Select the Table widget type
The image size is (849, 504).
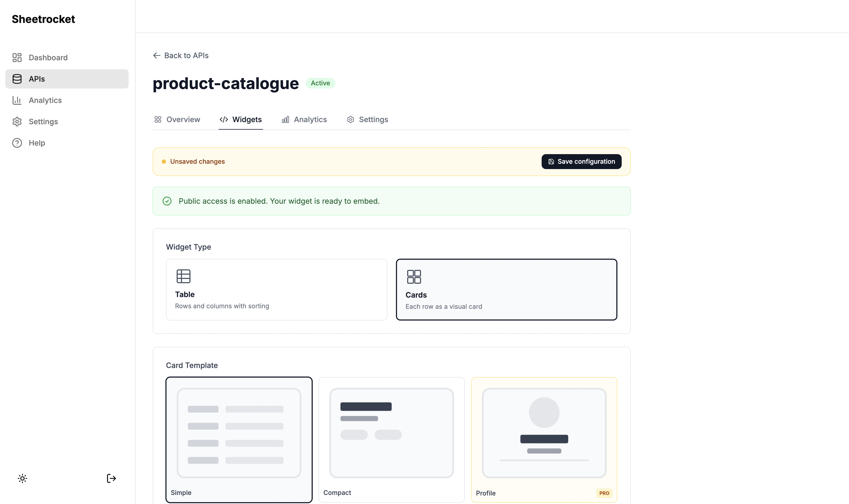pos(276,289)
